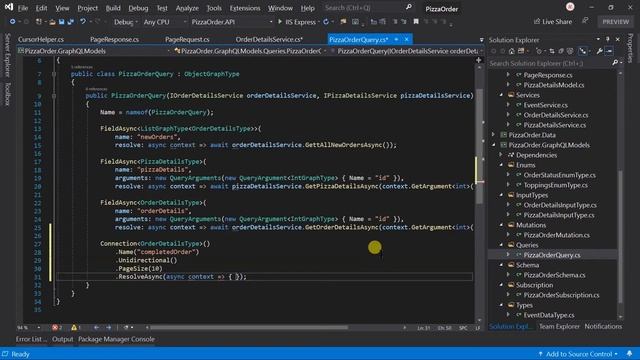This screenshot has height=360, width=640.
Task: Open the Toolbox side tab
Action: [7, 94]
